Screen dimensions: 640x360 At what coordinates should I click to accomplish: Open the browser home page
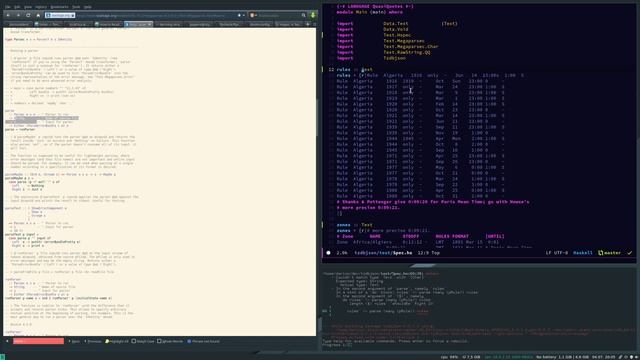point(38,15)
